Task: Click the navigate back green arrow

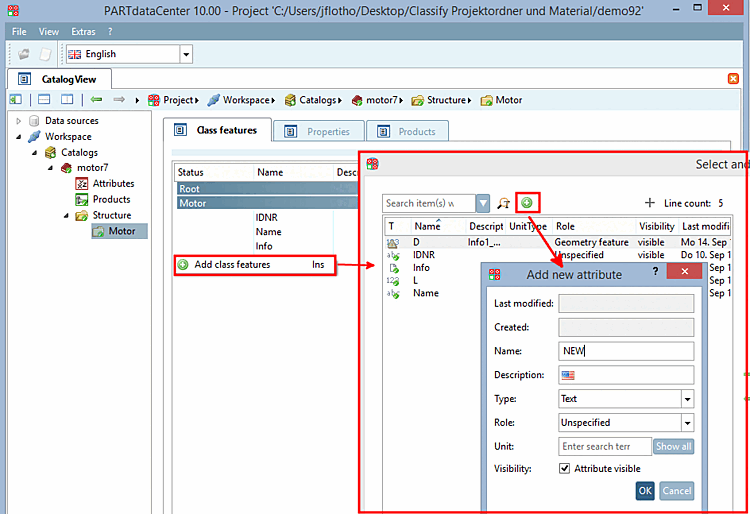Action: point(96,99)
